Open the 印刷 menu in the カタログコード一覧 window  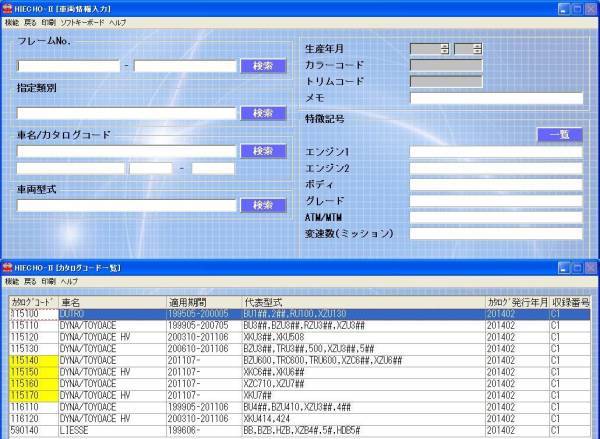point(49,281)
